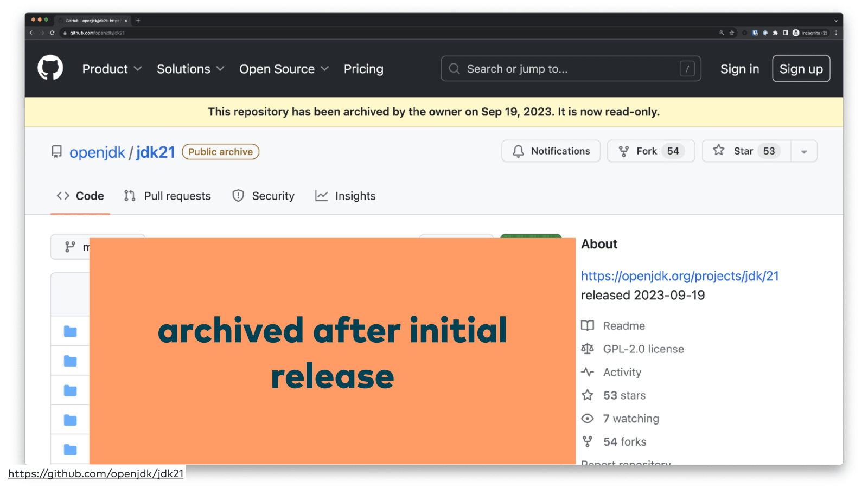Open the https://github.com/openjdk/jdk21 caption link
Image resolution: width=868 pixels, height=488 pixels.
96,473
